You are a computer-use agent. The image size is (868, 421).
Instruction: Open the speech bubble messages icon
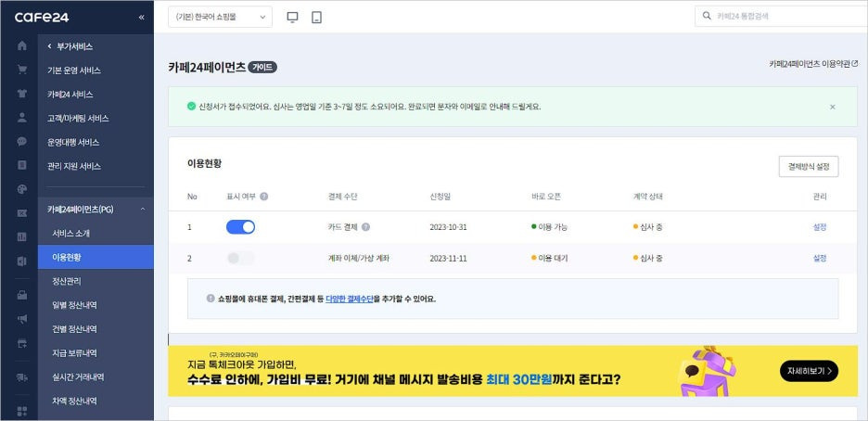click(x=22, y=141)
